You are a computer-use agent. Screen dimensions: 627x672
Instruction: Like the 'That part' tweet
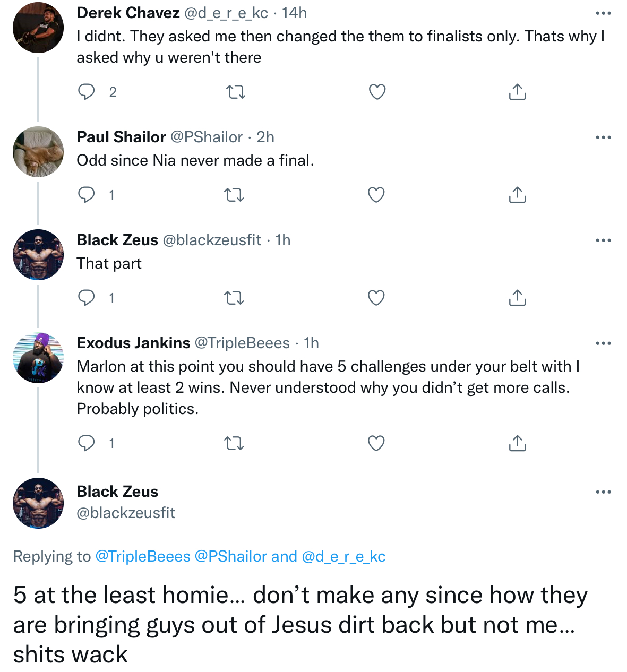click(376, 298)
